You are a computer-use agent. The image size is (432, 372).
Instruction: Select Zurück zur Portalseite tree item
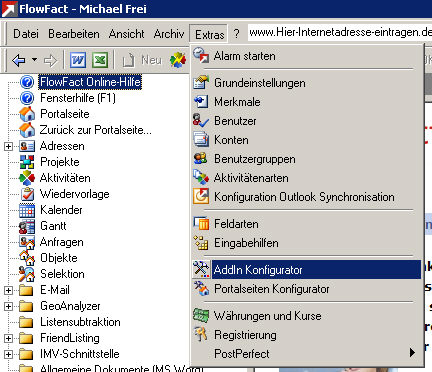(95, 130)
